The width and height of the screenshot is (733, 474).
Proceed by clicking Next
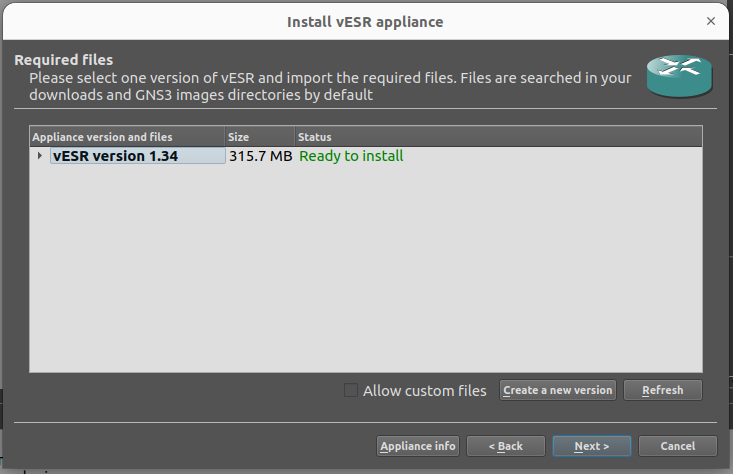(592, 446)
